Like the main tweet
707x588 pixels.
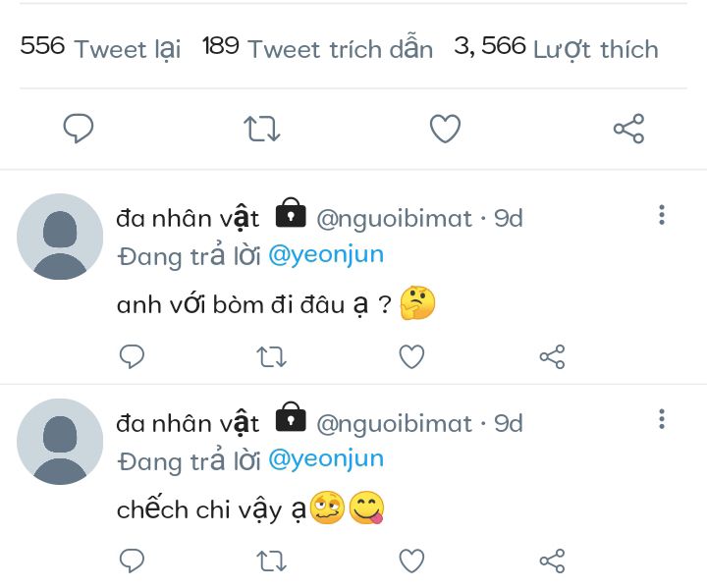click(x=445, y=129)
